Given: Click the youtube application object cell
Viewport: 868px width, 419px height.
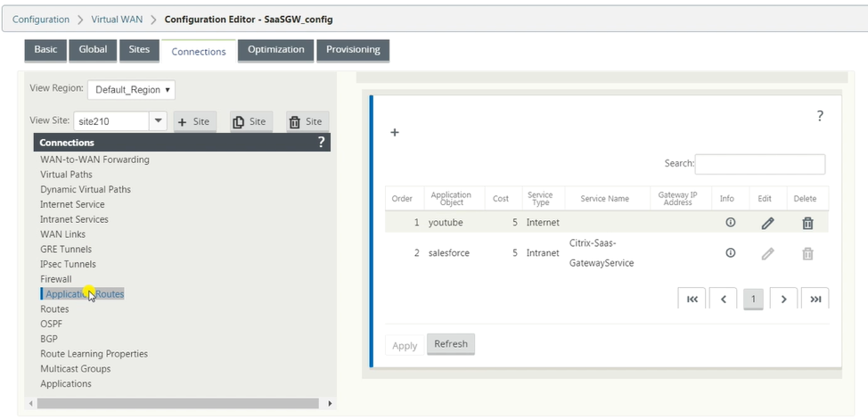Looking at the screenshot, I should point(446,223).
